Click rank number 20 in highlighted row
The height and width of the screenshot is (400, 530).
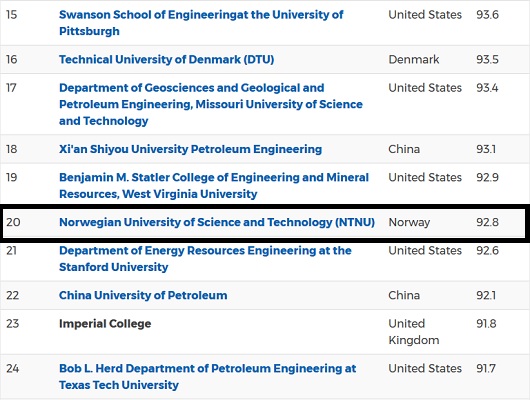click(x=13, y=222)
